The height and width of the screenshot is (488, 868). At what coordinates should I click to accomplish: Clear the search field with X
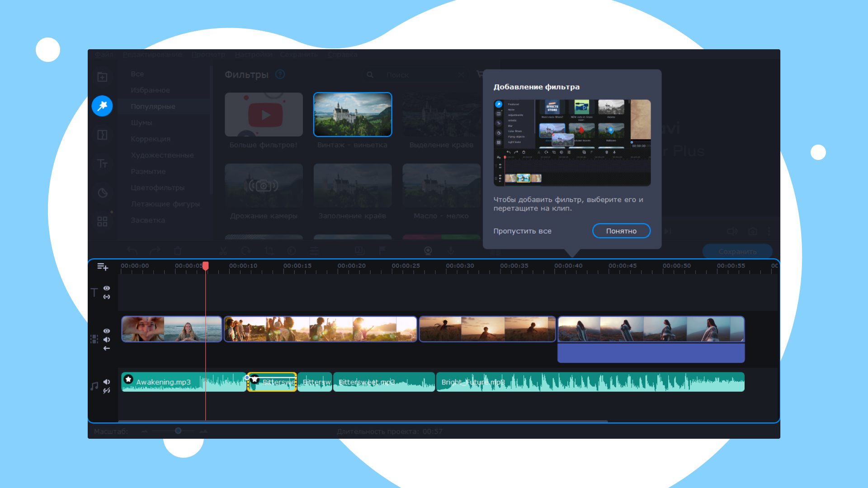point(461,75)
